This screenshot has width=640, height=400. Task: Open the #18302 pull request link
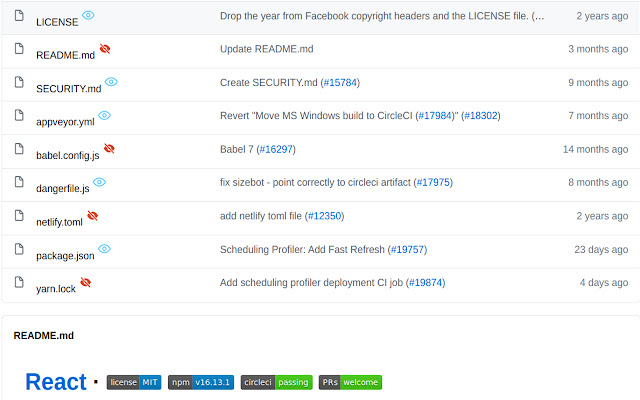[x=481, y=116]
